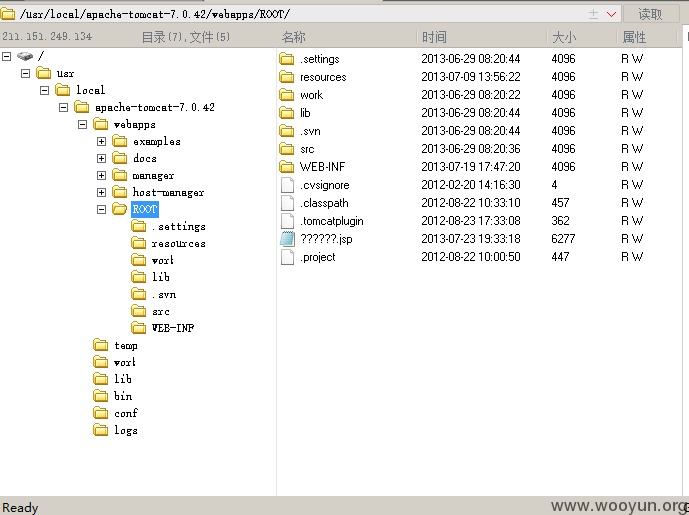Click the webapps folder icon in tree

101,124
